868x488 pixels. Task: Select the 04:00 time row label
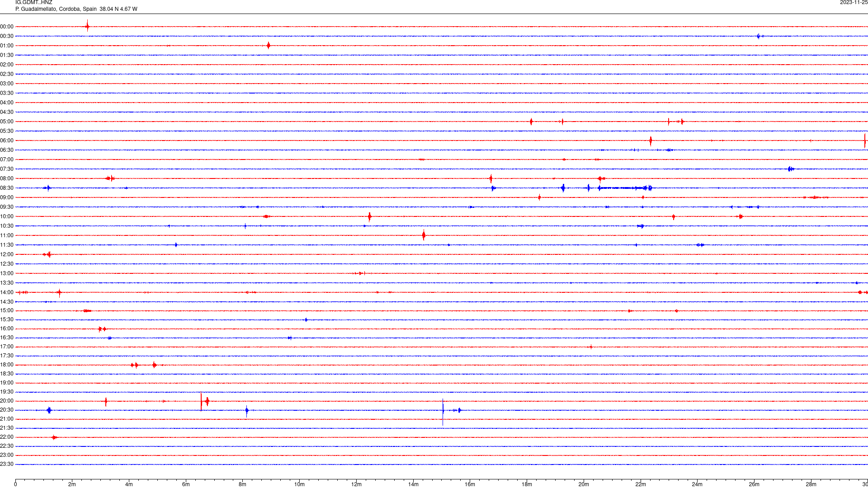(x=7, y=103)
